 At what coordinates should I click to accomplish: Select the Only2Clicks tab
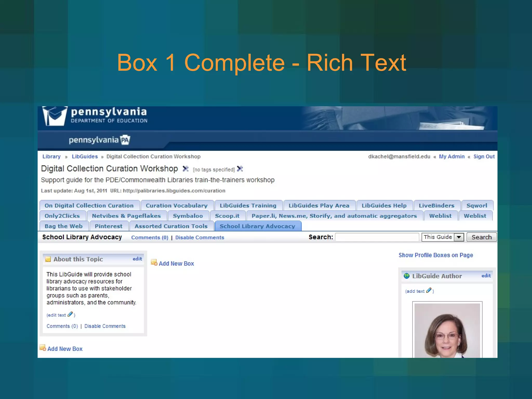[x=62, y=216]
